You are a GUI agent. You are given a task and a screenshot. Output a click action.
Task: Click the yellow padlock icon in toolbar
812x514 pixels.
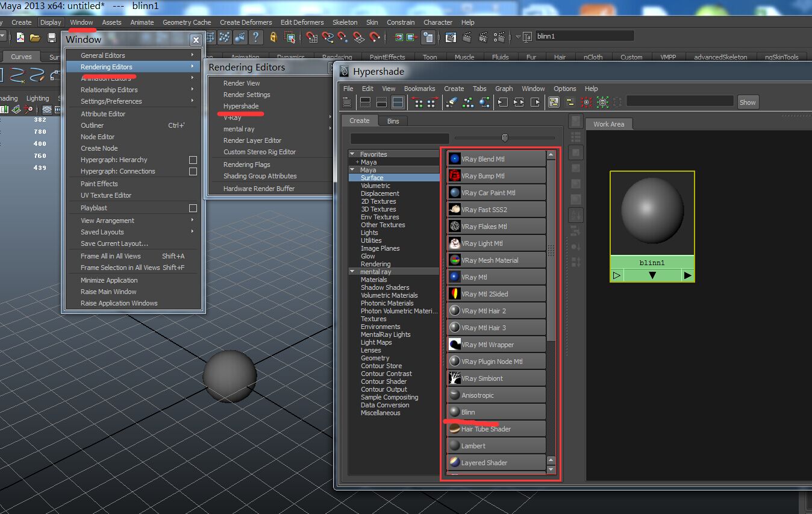(273, 37)
